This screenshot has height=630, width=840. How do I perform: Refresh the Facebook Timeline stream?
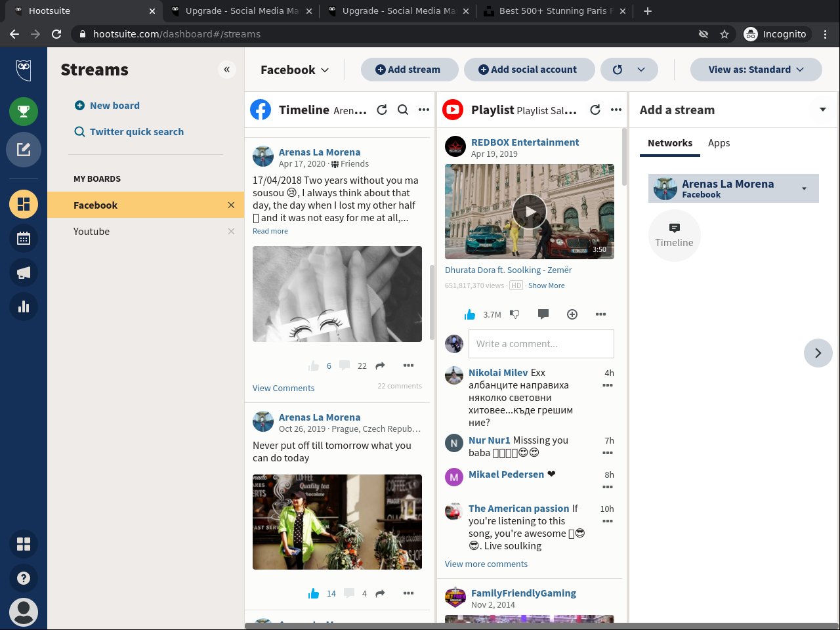[382, 110]
